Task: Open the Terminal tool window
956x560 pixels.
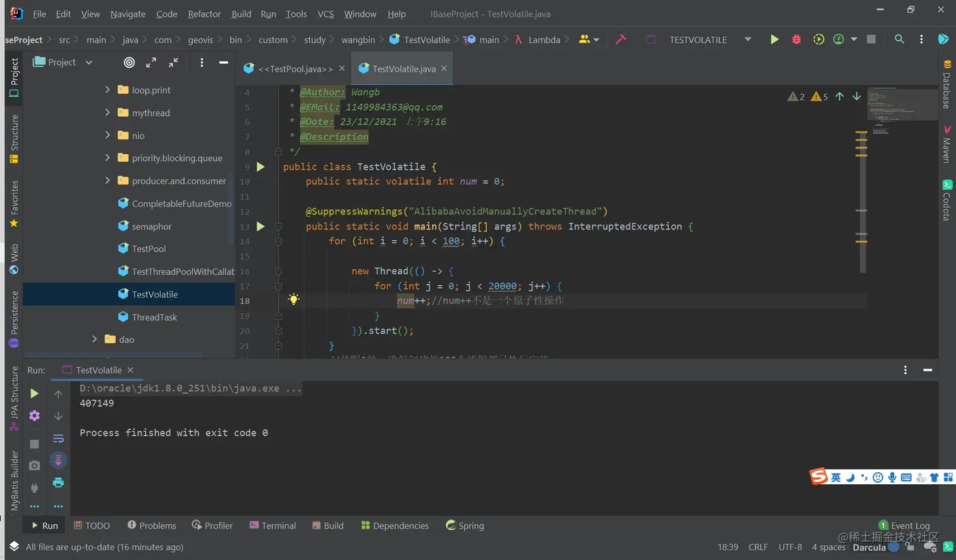Action: 273,525
